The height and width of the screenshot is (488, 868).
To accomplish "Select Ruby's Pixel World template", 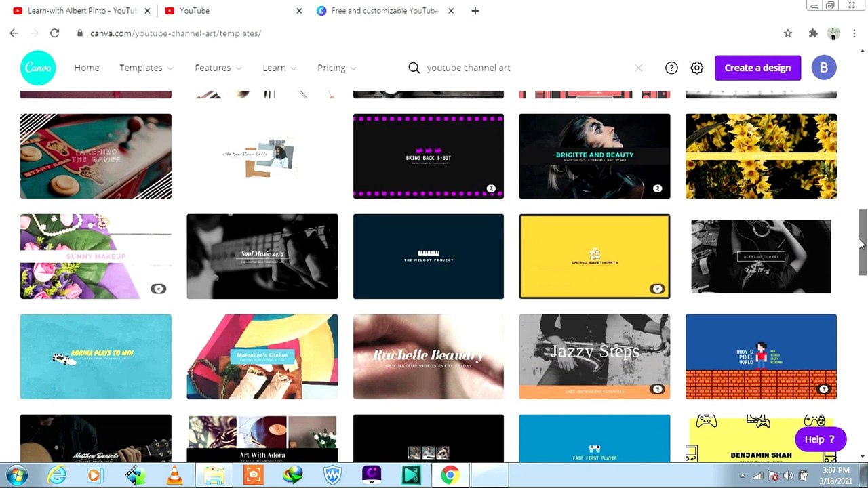I will 761,357.
